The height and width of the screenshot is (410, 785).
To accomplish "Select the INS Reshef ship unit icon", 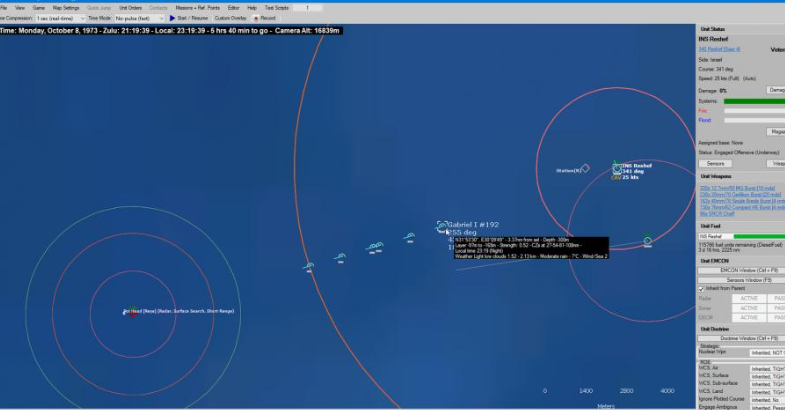I will point(617,169).
